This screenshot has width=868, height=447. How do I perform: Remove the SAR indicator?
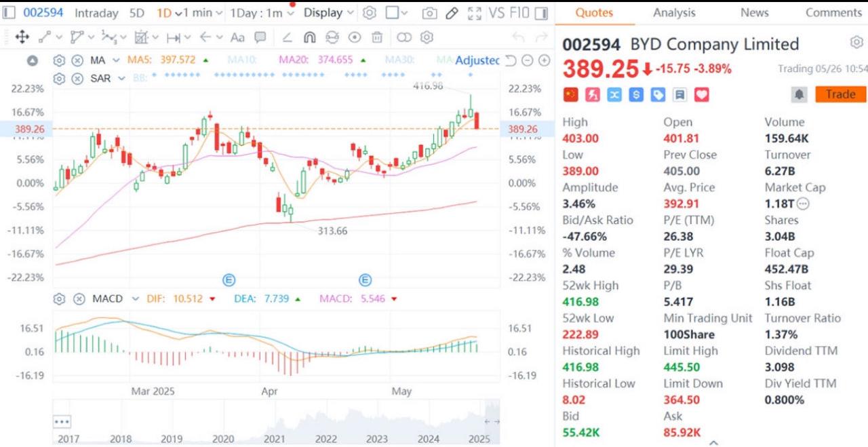click(77, 79)
